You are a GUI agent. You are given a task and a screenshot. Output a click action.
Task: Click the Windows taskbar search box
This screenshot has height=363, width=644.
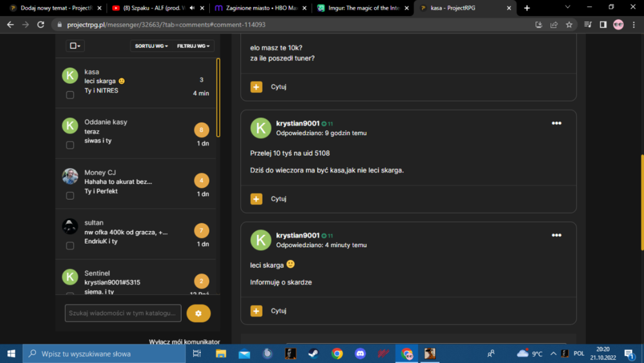pyautogui.click(x=104, y=353)
